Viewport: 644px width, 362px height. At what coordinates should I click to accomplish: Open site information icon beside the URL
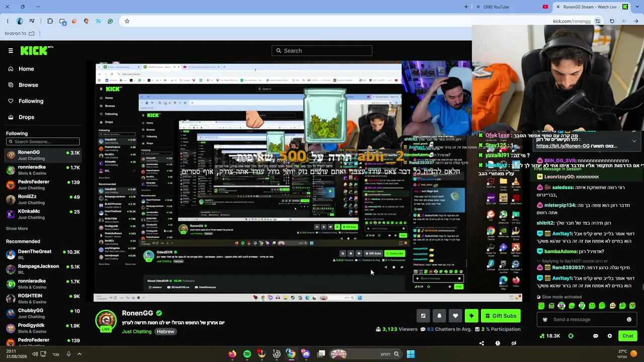[598, 21]
